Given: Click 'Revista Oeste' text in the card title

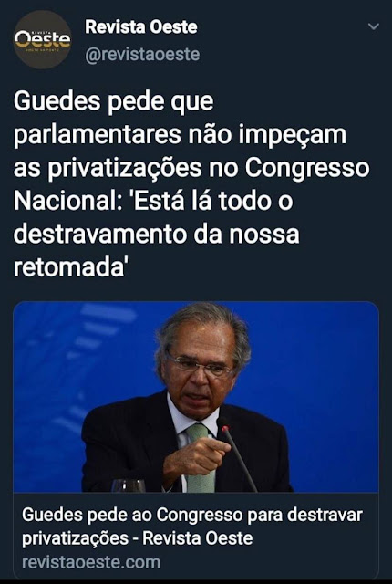Looking at the screenshot, I should click(x=198, y=538).
